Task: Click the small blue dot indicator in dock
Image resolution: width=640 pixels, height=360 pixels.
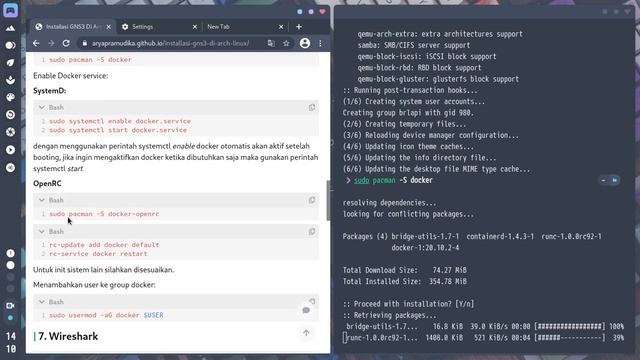Action: [x=10, y=318]
